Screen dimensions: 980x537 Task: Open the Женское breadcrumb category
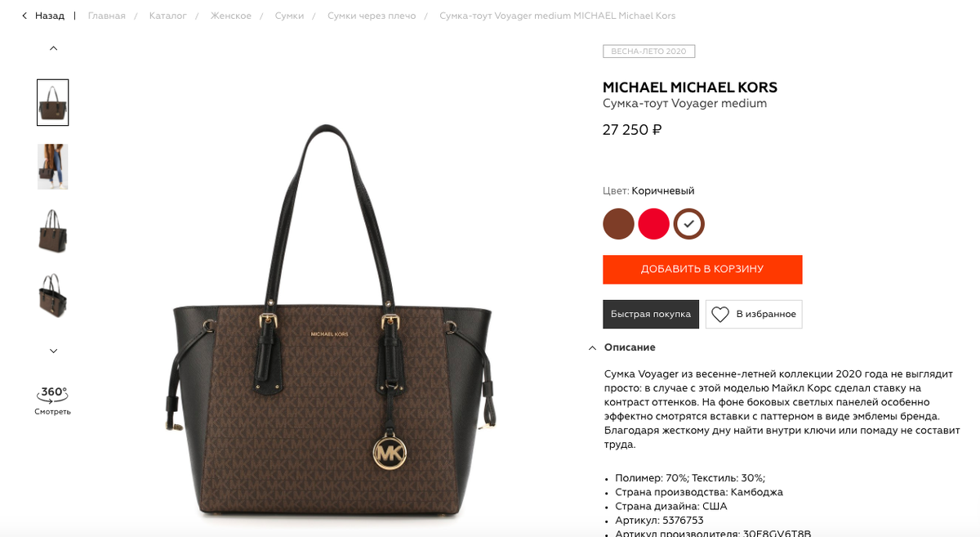(231, 16)
